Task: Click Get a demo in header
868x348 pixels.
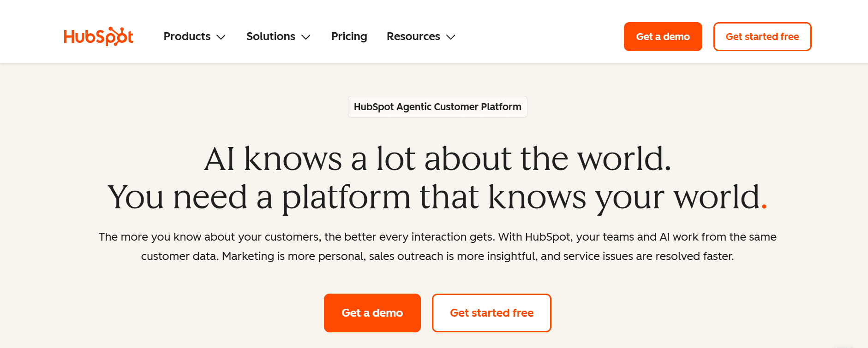Action: coord(663,36)
